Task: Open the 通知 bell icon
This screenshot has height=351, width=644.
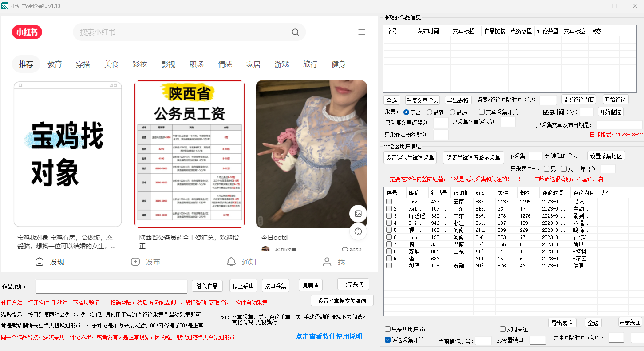Action: point(231,262)
